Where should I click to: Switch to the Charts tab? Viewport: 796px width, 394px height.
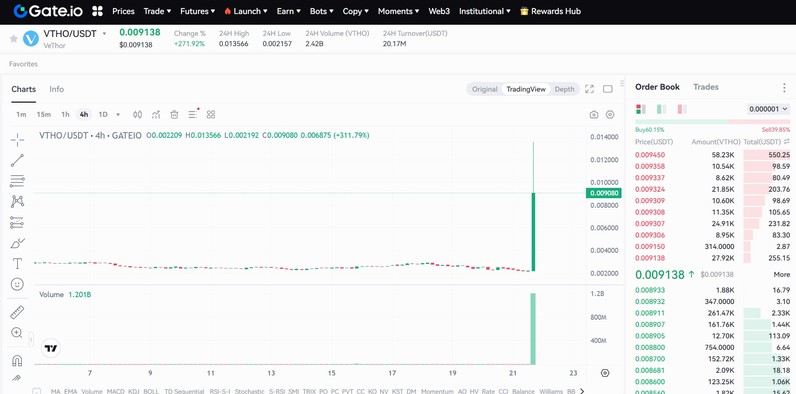point(23,89)
